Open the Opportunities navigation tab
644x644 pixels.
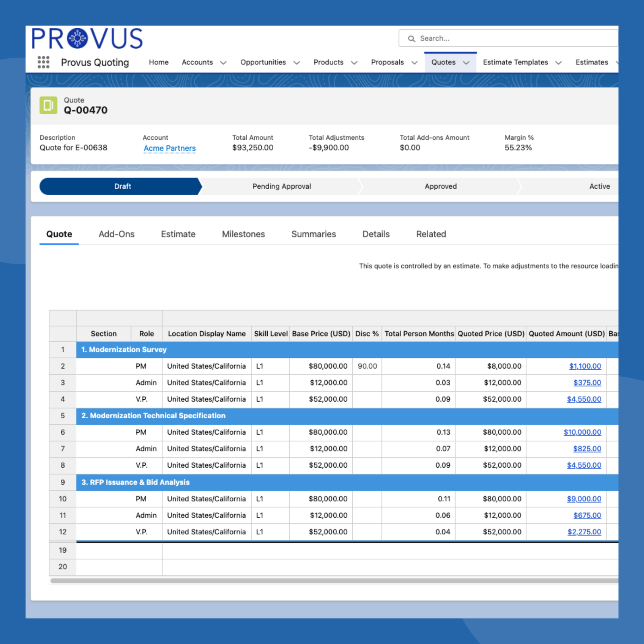(x=263, y=62)
